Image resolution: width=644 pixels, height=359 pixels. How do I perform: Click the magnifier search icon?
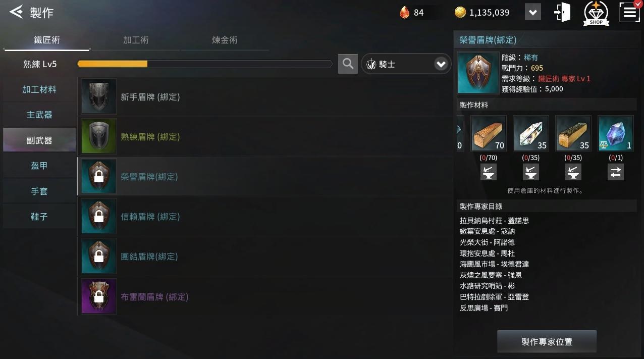click(348, 64)
